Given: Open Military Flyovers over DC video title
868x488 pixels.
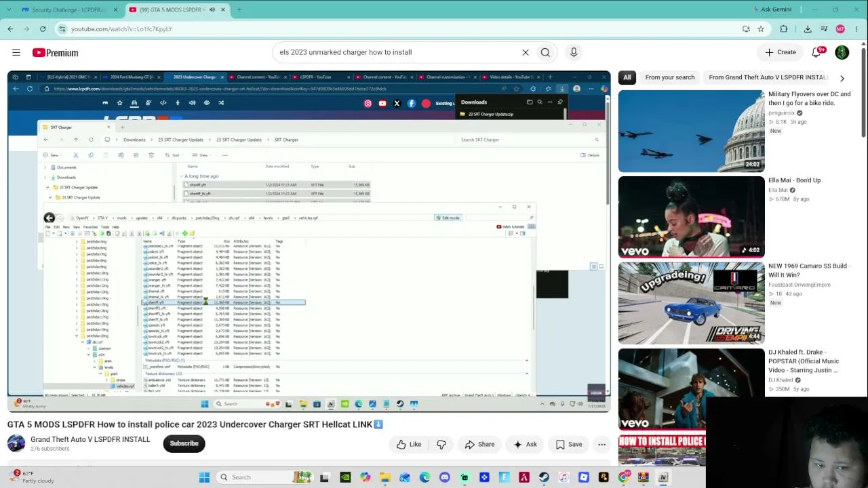Looking at the screenshot, I should pyautogui.click(x=810, y=99).
